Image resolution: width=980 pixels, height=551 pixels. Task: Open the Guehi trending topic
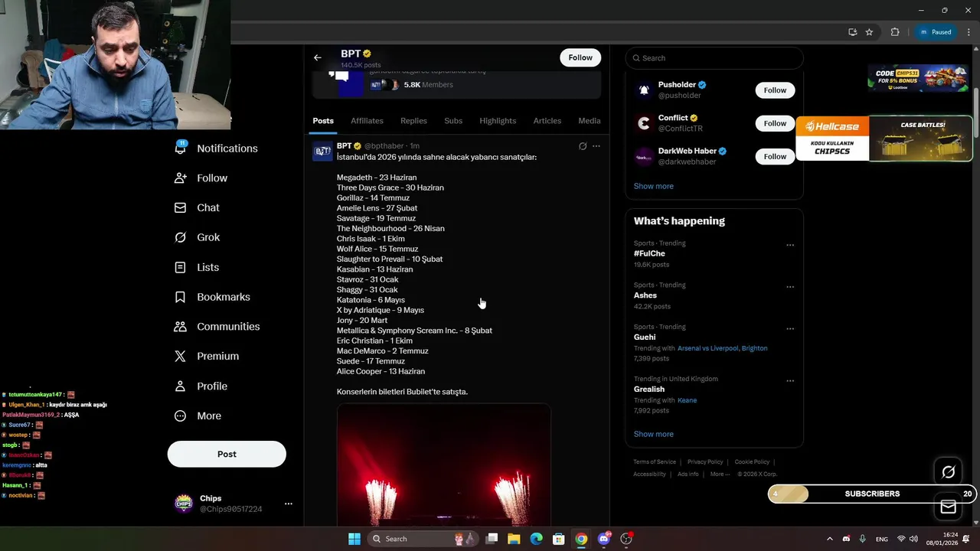[644, 337]
